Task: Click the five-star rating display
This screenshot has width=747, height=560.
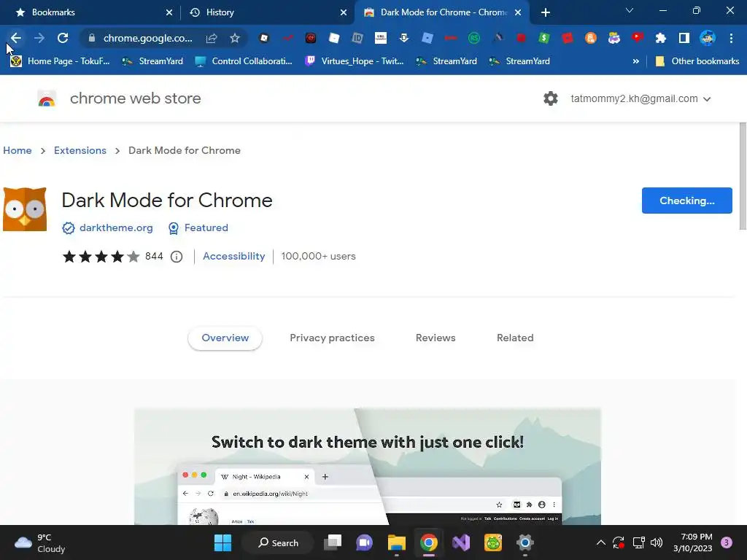Action: tap(101, 257)
